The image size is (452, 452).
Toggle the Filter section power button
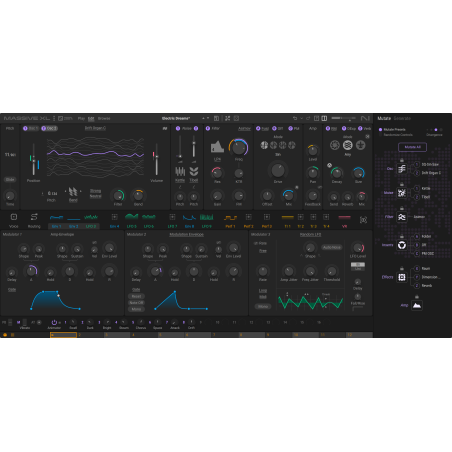point(208,128)
